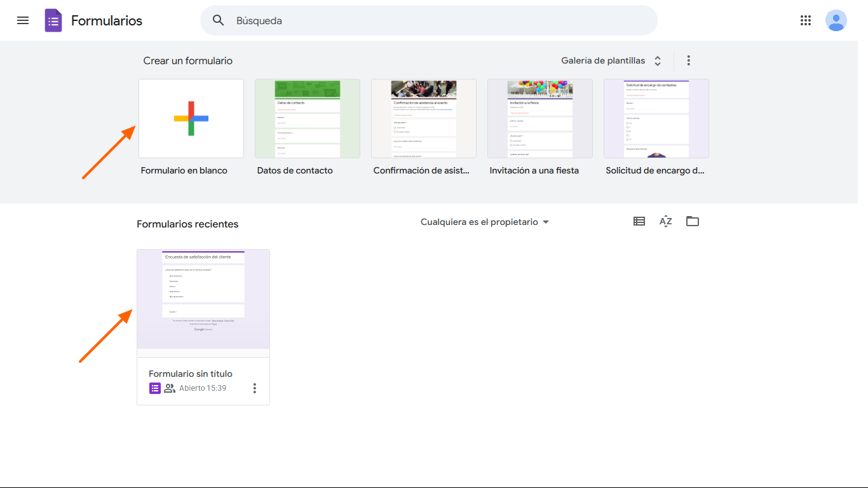
Task: Create a blank form with plus thumbnail
Action: click(191, 119)
